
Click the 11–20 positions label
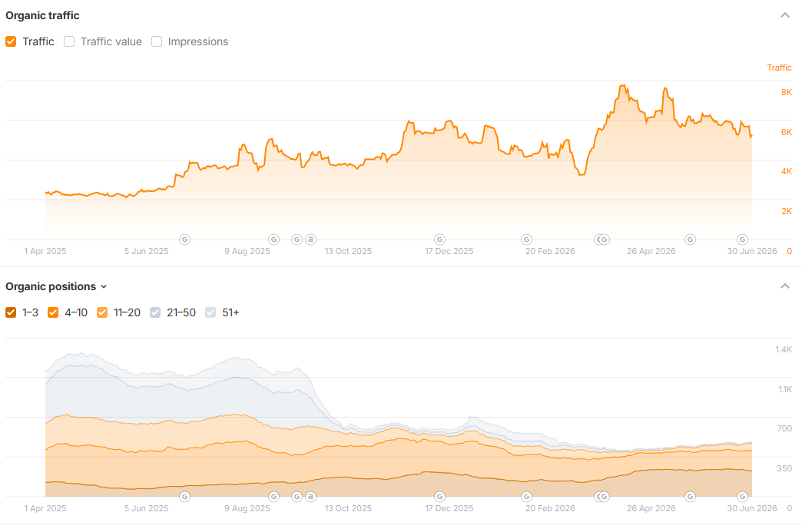pos(127,312)
